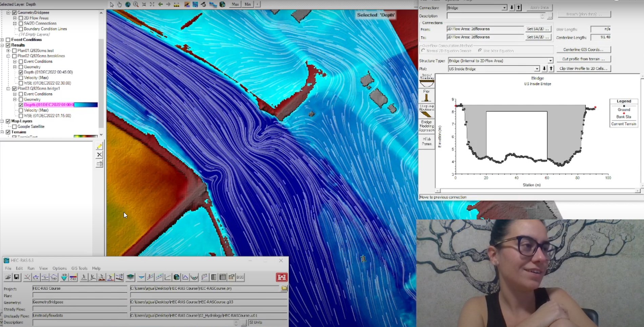Click the Max button in map toolbar
The image size is (644, 327).
[235, 4]
